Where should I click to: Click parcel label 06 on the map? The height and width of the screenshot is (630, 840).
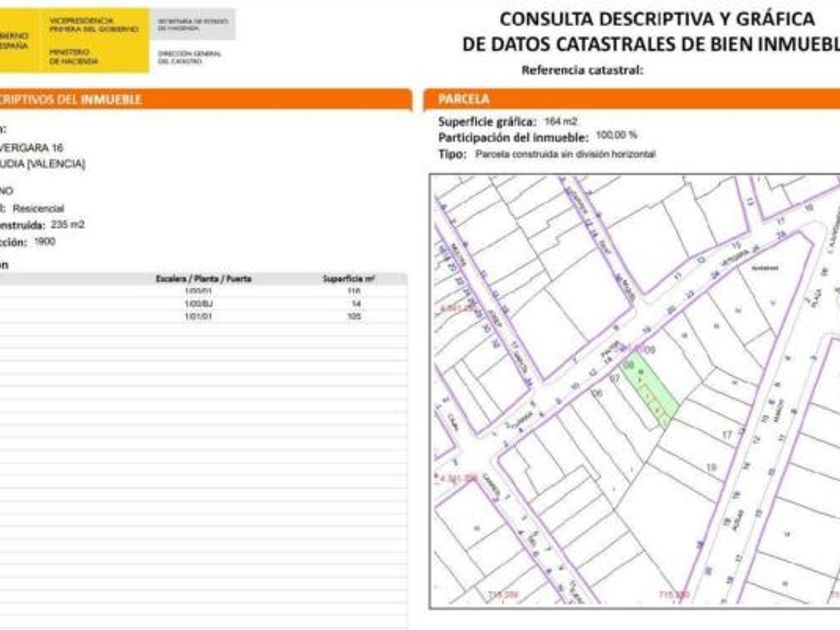(x=598, y=394)
